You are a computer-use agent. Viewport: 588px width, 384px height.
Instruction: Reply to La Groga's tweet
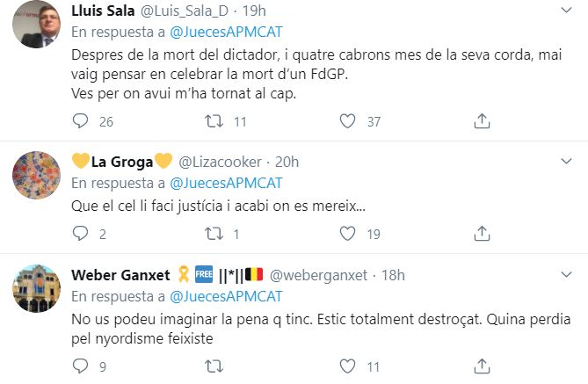80,234
